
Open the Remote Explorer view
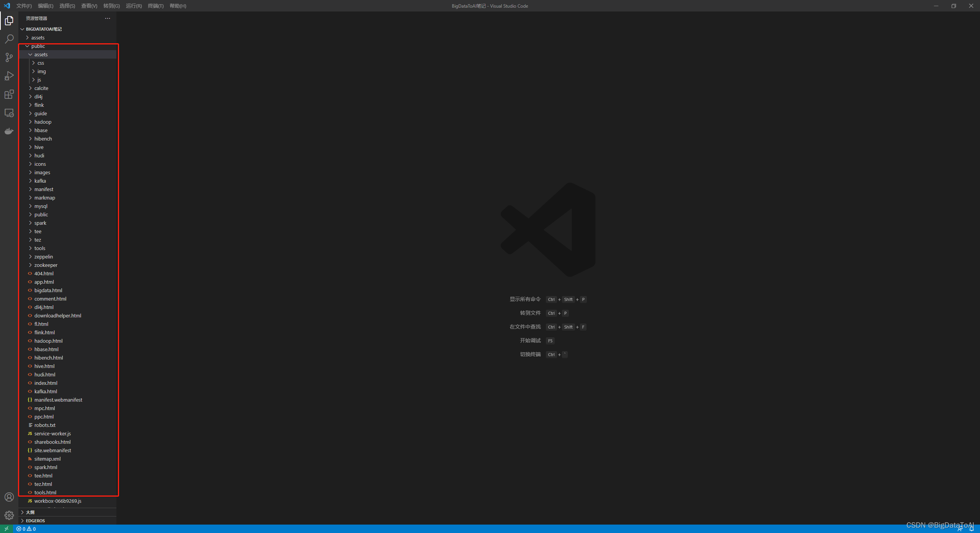(x=9, y=113)
